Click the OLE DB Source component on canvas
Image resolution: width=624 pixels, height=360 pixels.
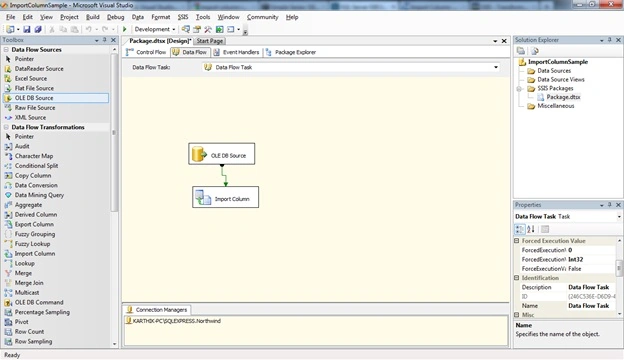222,154
